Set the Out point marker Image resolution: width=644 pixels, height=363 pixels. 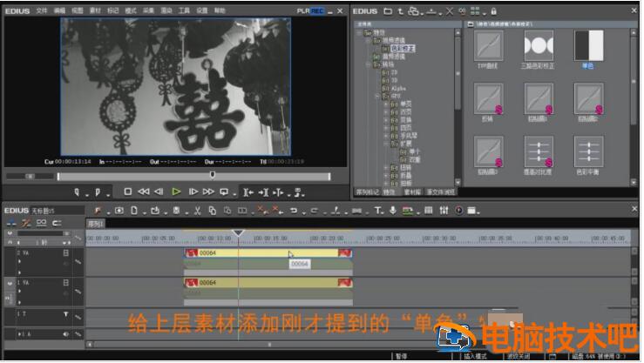98,192
